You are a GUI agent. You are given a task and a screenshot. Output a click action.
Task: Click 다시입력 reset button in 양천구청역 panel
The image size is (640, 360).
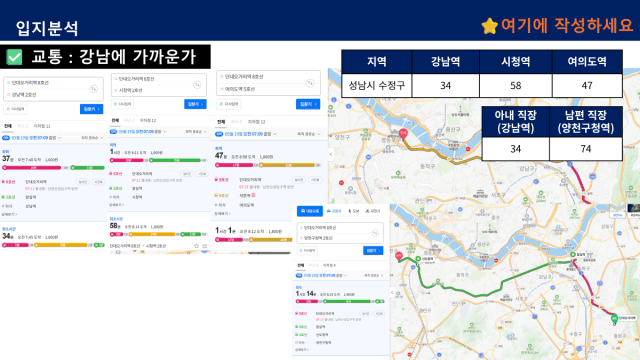click(x=307, y=250)
